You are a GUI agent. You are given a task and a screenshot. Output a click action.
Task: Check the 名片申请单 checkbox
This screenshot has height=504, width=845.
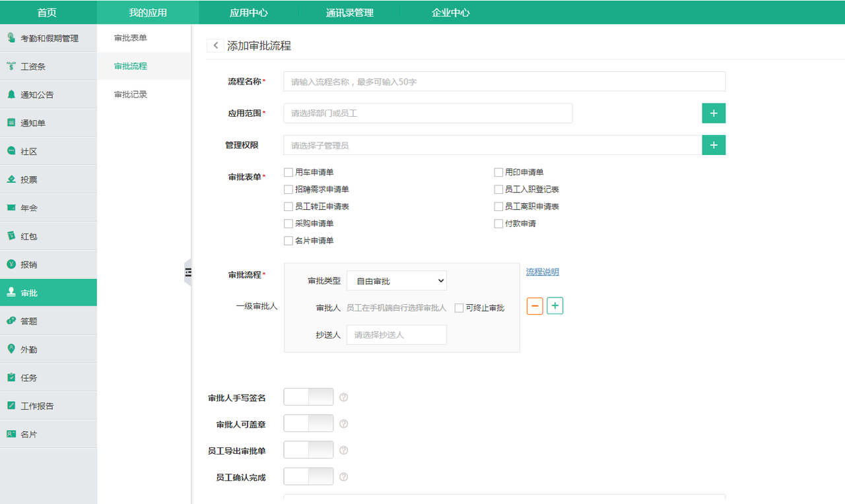click(288, 241)
